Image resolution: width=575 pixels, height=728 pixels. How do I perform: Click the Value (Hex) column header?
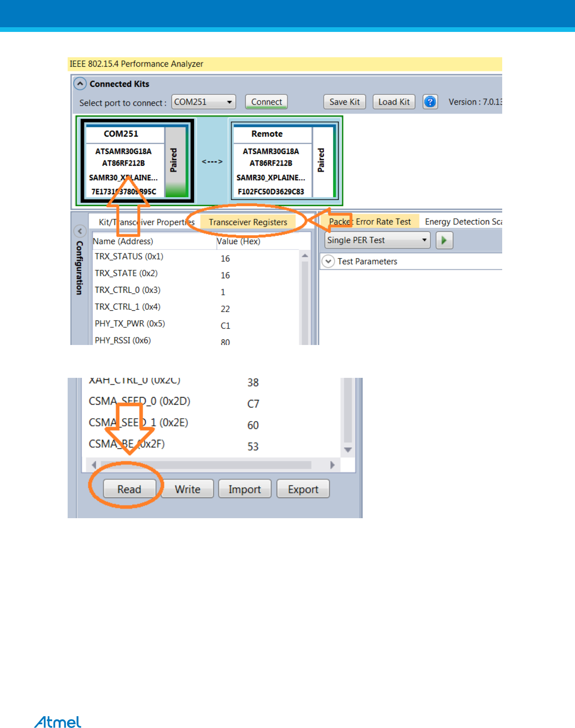pos(239,241)
